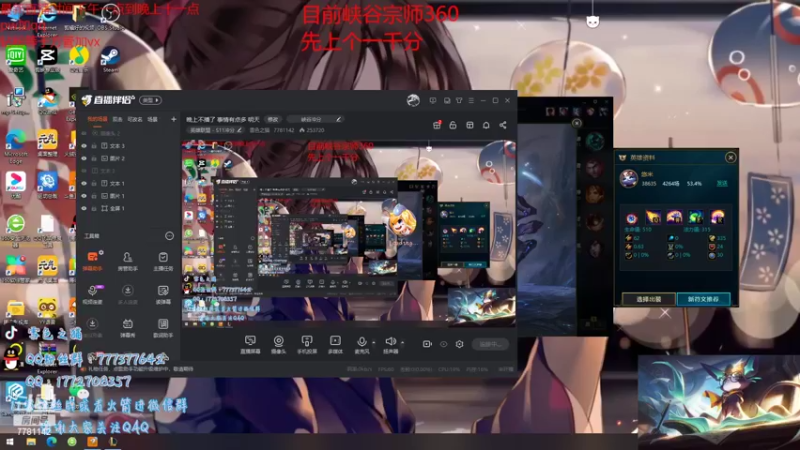Toggle visibility of 文本 1 layer
Image resolution: width=800 pixels, height=450 pixels.
[x=84, y=183]
